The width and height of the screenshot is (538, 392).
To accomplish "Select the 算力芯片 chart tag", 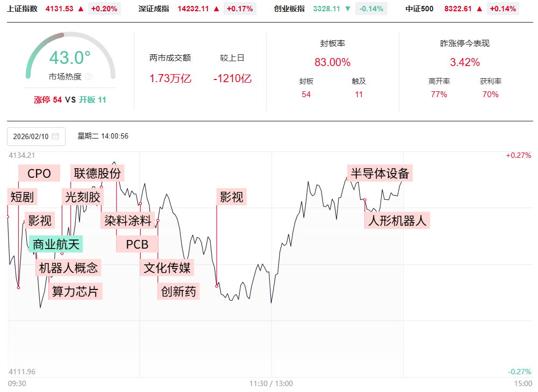I will point(75,292).
